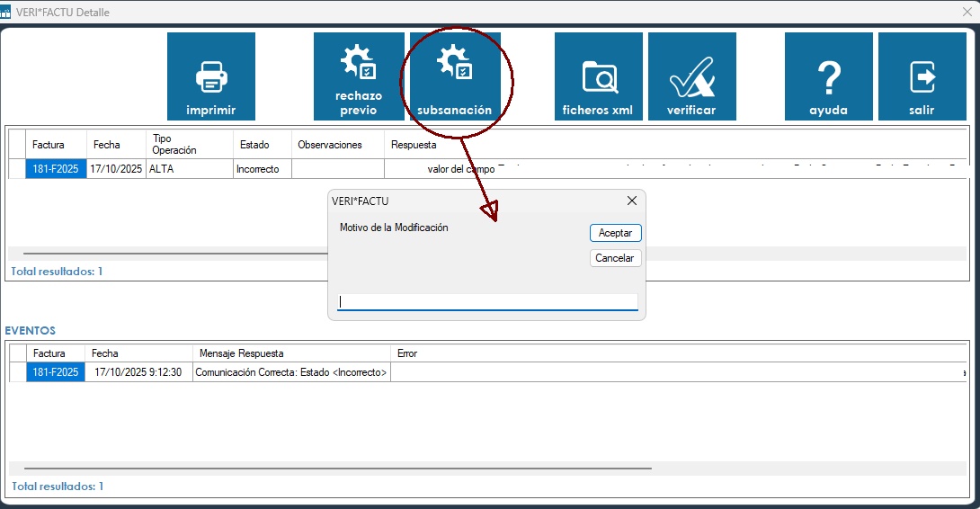Focus the Motivo de la Modificación text field

[x=486, y=302]
